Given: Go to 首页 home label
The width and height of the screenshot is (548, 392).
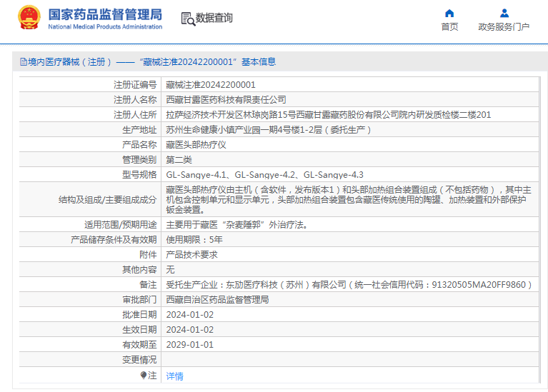Looking at the screenshot, I should 449,27.
